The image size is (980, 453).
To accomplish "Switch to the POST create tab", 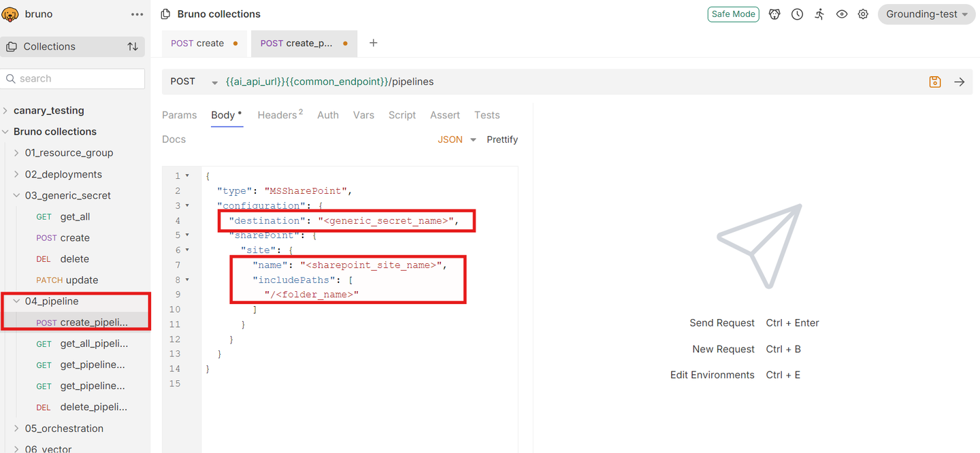I will [205, 43].
